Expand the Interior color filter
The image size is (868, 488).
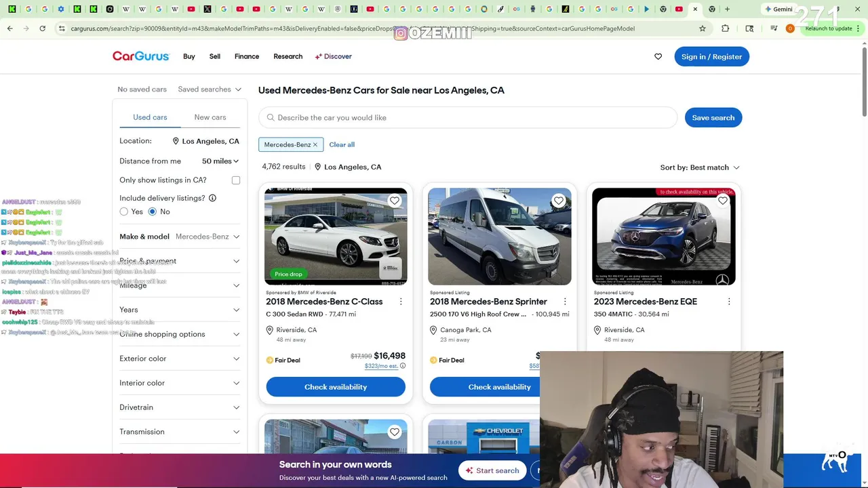180,383
